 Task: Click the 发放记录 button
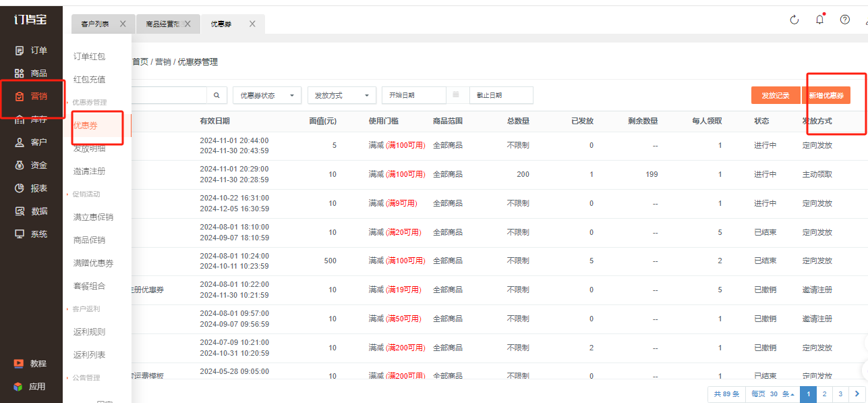(x=775, y=96)
